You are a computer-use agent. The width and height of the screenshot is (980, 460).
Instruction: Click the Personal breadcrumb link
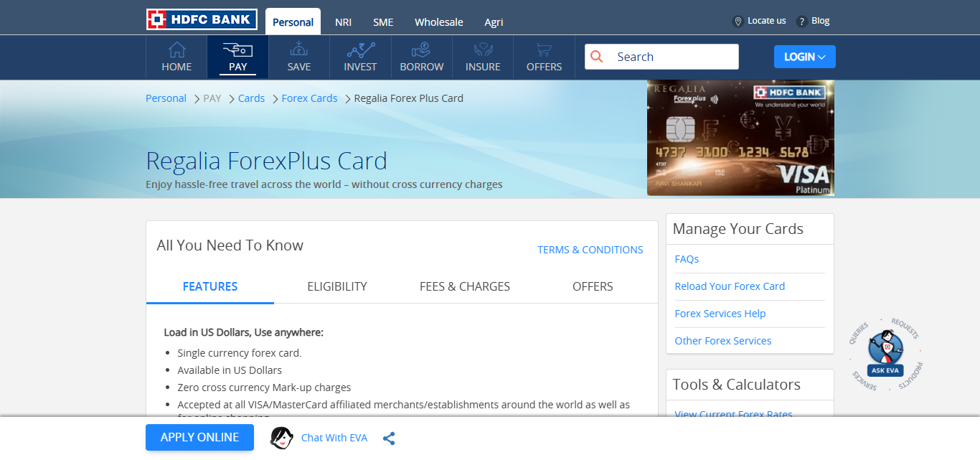(166, 98)
